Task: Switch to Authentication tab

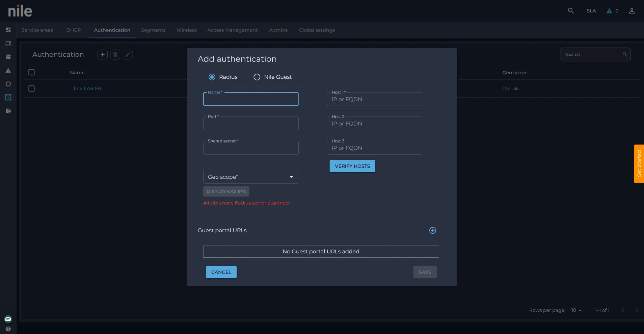Action: click(112, 30)
